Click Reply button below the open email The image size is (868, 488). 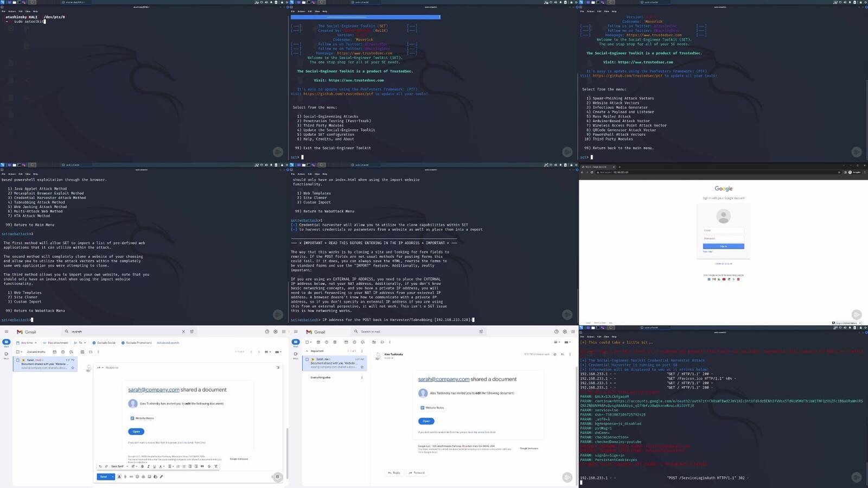[394, 473]
